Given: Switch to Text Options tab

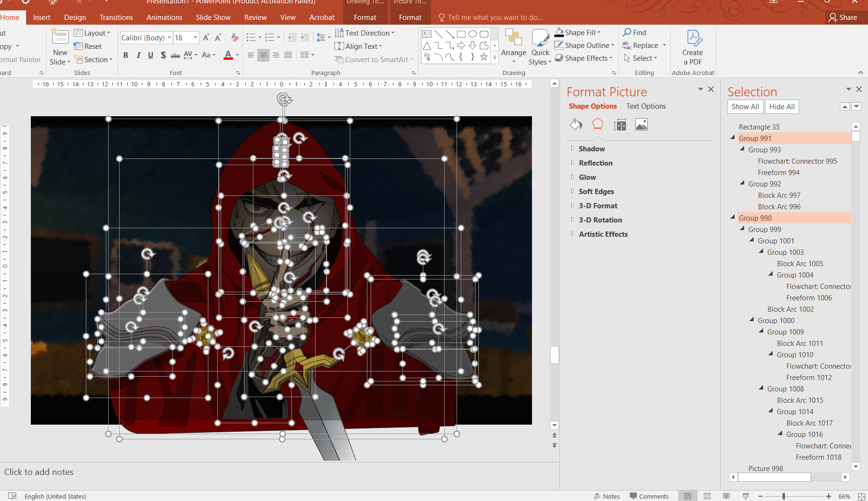Looking at the screenshot, I should coord(645,106).
